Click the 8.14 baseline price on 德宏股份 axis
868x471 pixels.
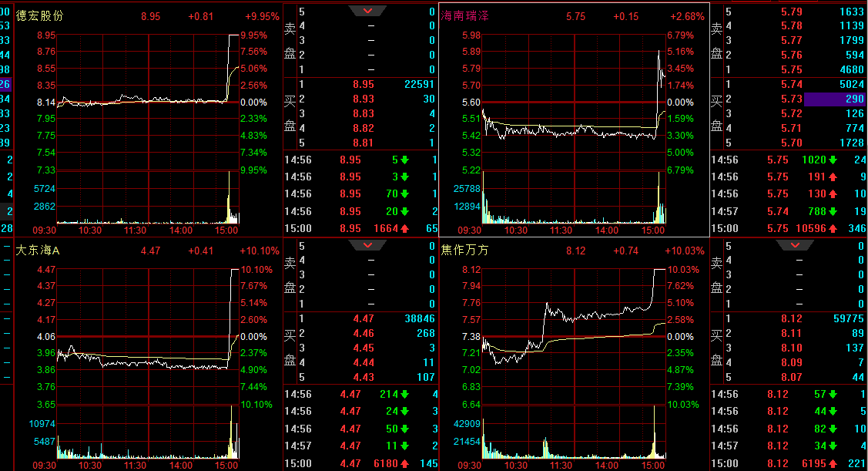[x=46, y=103]
